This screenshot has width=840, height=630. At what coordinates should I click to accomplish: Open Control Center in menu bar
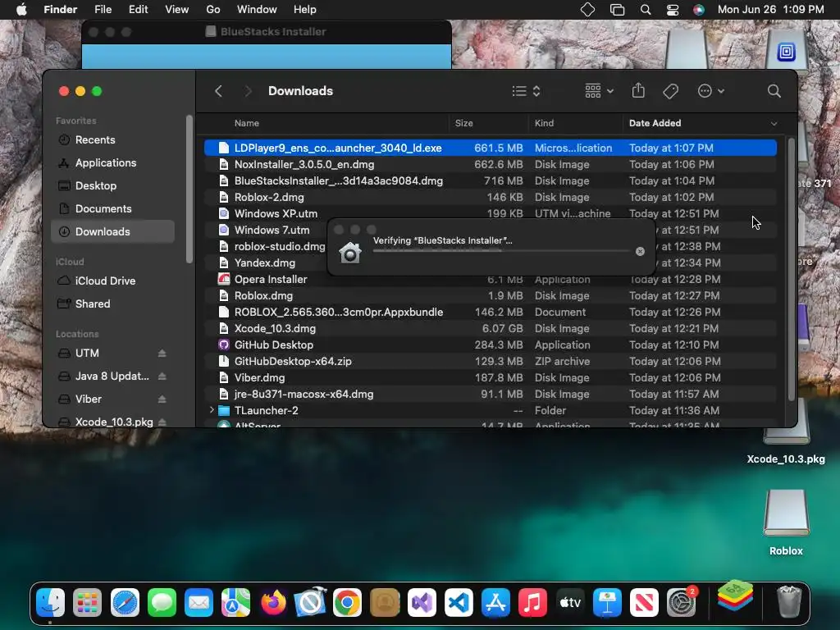tap(673, 10)
